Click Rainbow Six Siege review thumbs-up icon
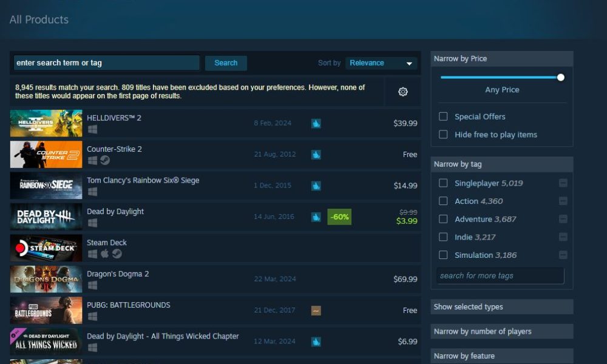607x364 pixels. pos(316,186)
